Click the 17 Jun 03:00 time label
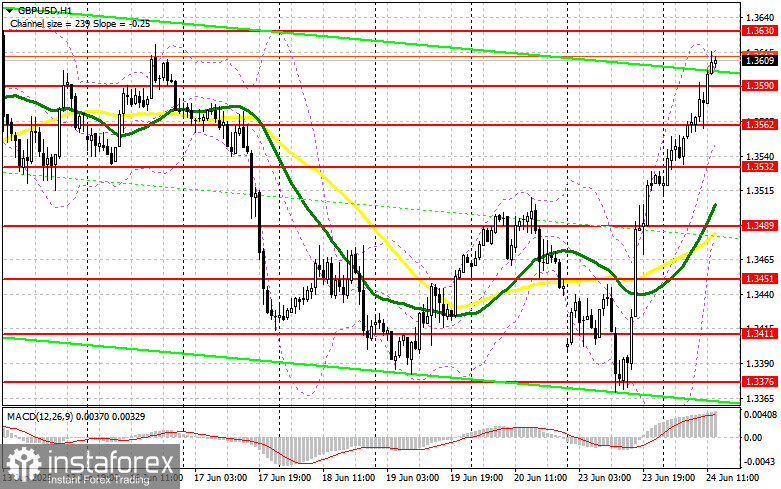Viewport: 781px width, 489px height. (x=220, y=478)
